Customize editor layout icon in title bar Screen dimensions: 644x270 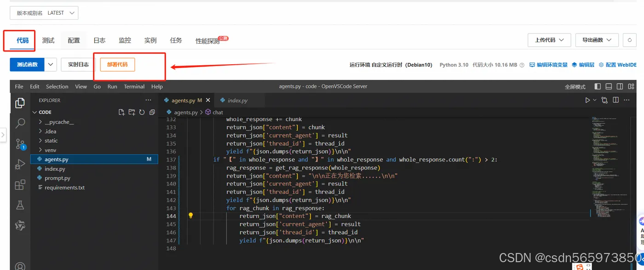[631, 86]
